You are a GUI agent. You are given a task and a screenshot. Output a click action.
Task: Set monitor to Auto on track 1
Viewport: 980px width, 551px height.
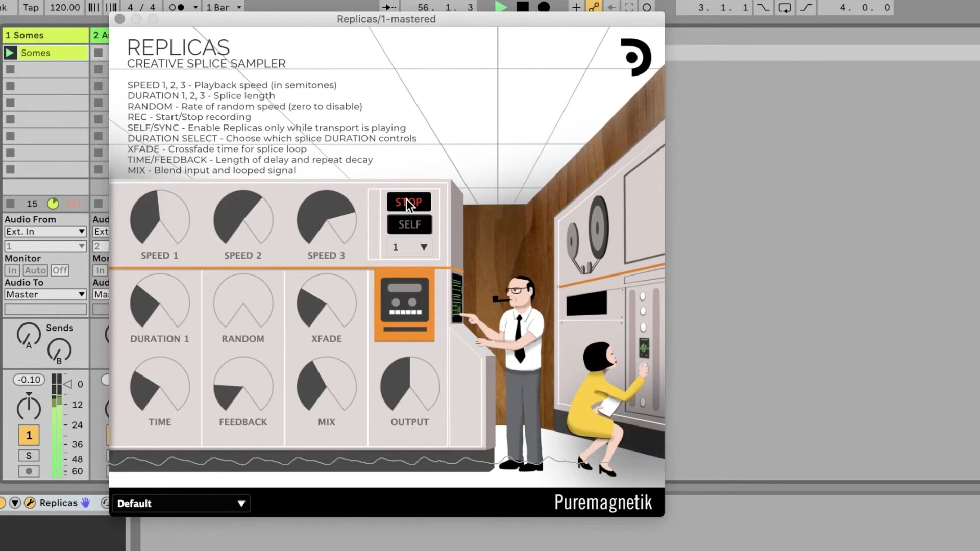pyautogui.click(x=35, y=270)
